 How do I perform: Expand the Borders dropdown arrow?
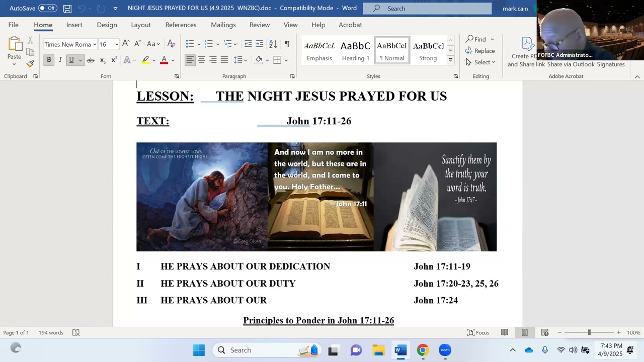click(x=286, y=60)
